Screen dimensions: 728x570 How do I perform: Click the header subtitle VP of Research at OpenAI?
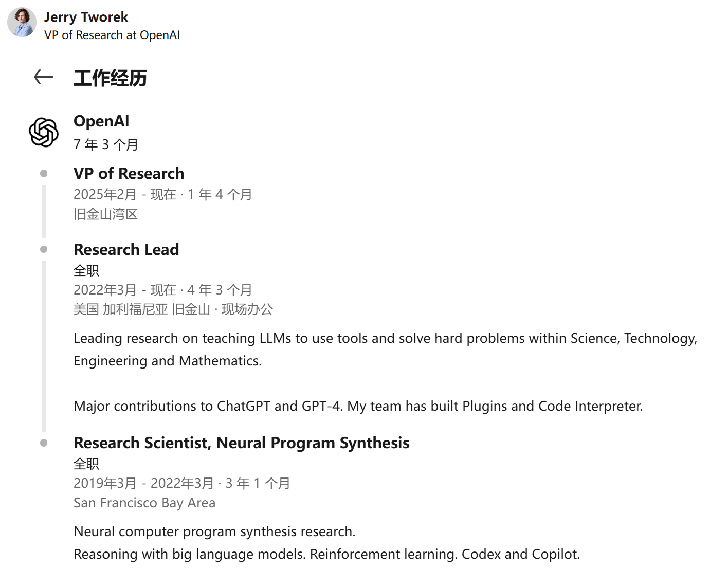point(112,35)
